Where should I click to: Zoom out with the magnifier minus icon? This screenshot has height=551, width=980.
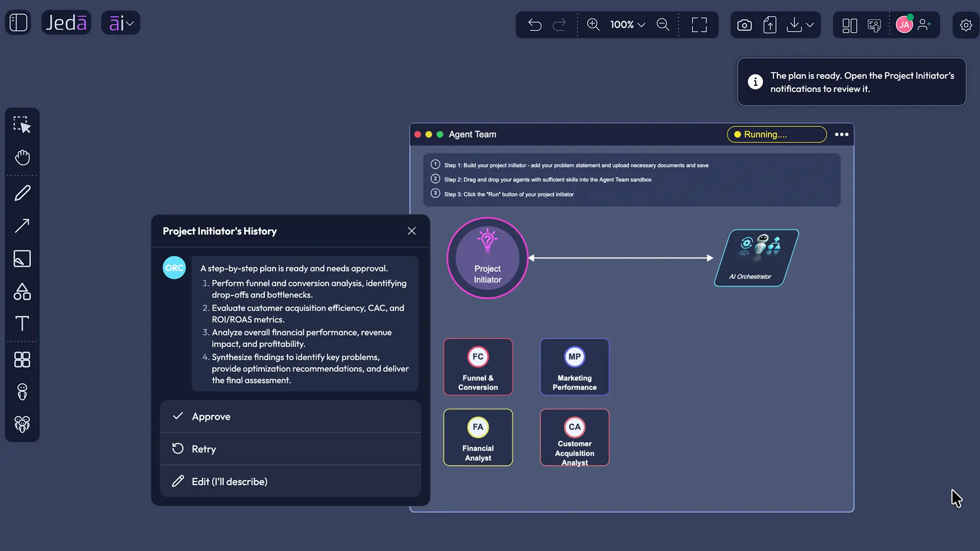pos(663,24)
